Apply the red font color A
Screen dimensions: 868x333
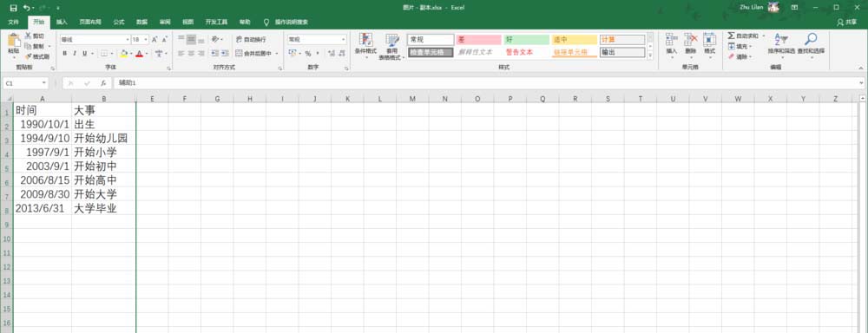pos(139,54)
